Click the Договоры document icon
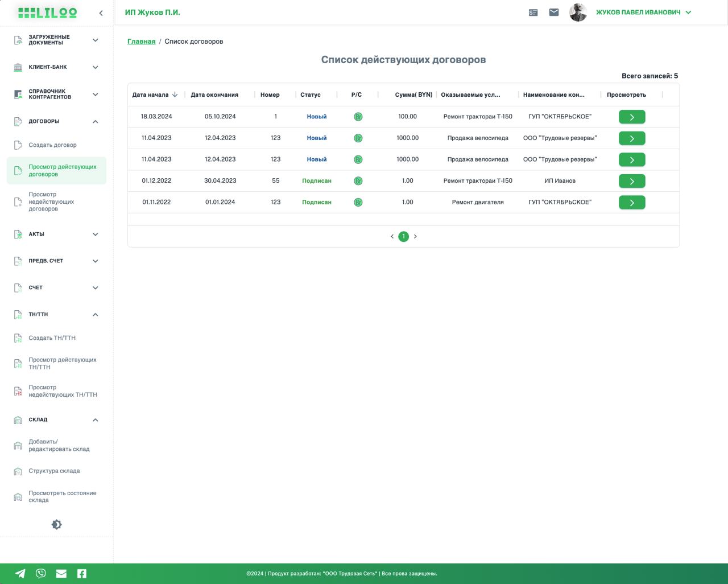This screenshot has width=728, height=584. click(18, 121)
